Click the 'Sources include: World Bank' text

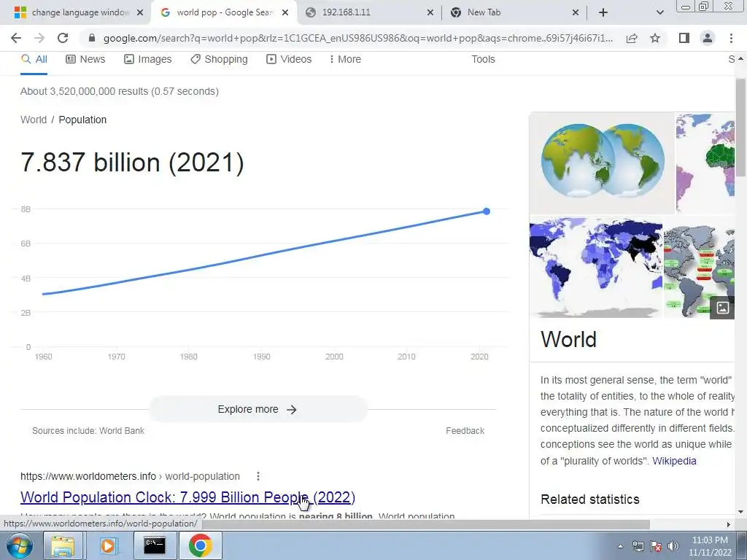[x=88, y=431]
